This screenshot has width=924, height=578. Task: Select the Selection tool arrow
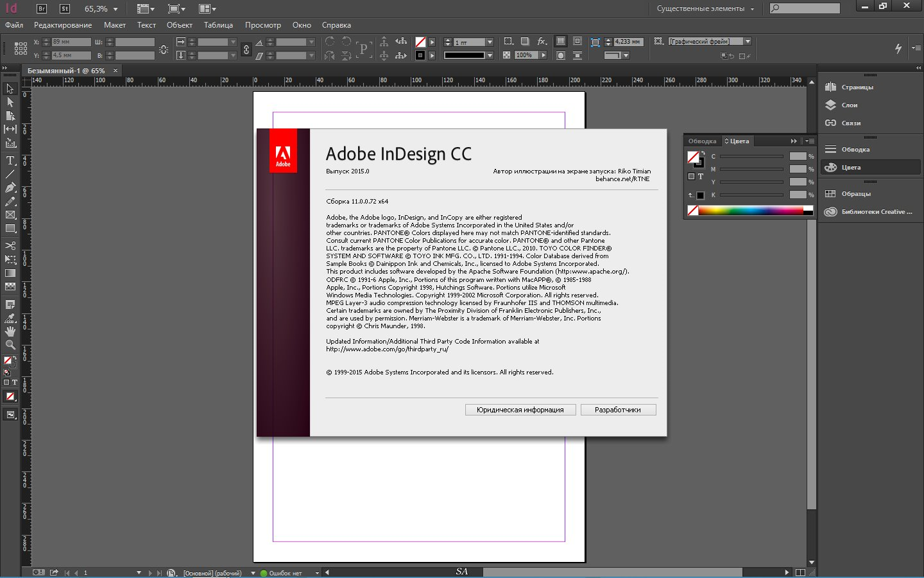(x=10, y=89)
